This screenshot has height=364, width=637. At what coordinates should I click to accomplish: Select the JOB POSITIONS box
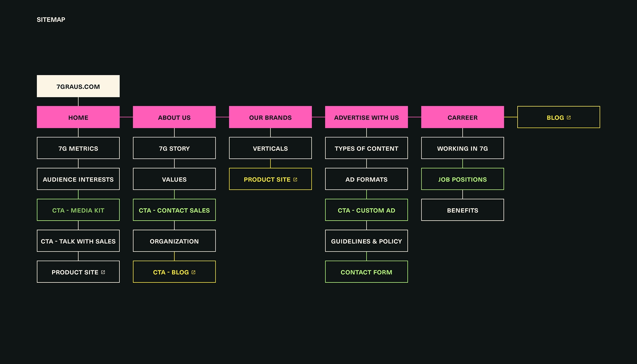[462, 179]
